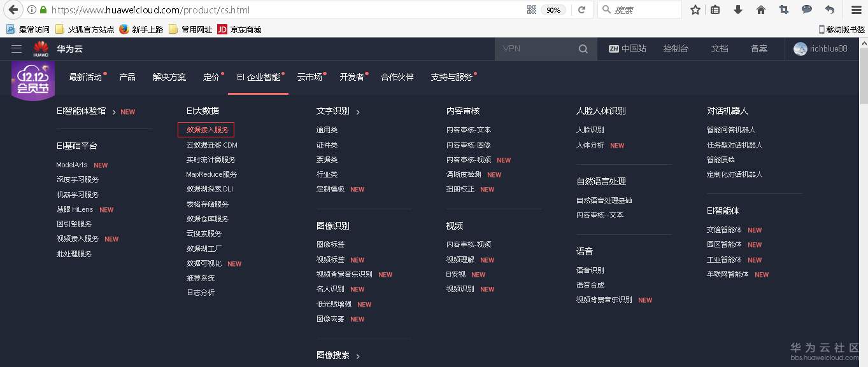Click the Firefox home icon
The height and width of the screenshot is (367, 868).
pyautogui.click(x=760, y=10)
